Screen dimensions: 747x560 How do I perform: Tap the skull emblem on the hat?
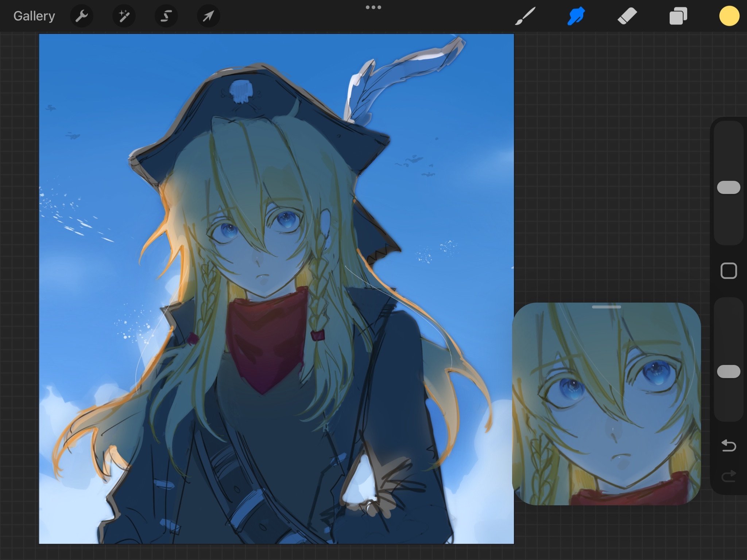coord(241,90)
